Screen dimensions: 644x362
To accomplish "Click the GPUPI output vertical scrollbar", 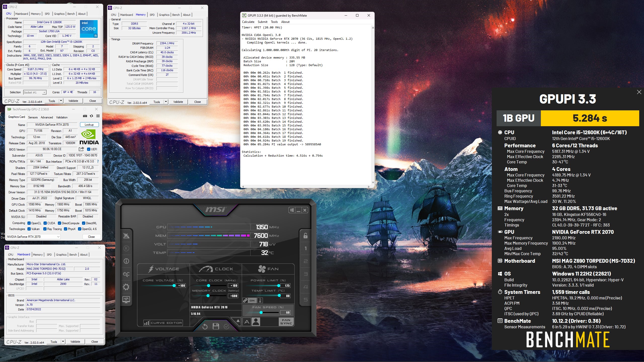I will pos(373,106).
